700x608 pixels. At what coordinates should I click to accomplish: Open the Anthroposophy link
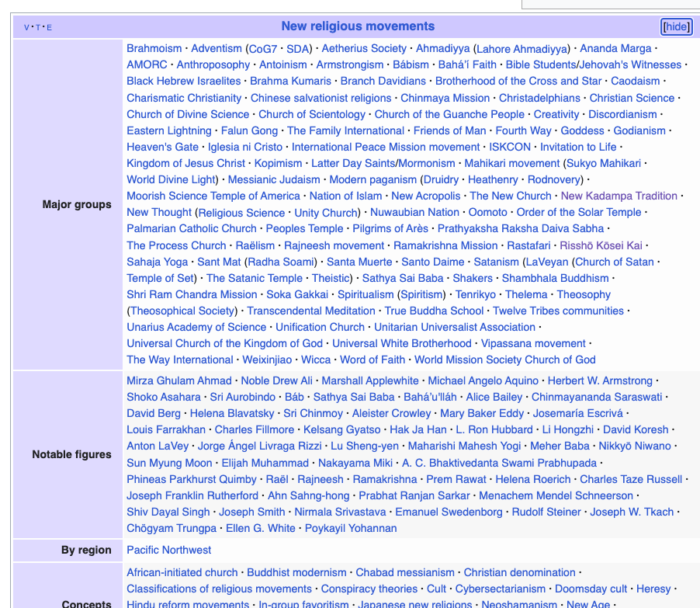pyautogui.click(x=213, y=64)
